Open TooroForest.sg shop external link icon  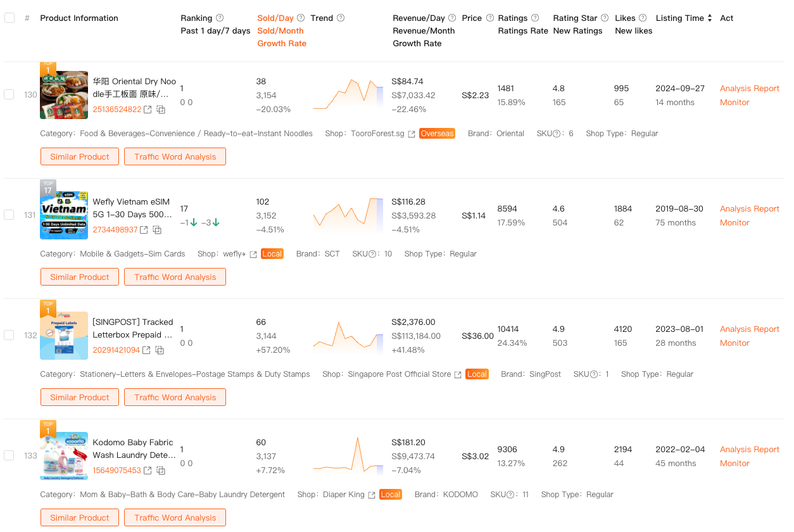[412, 134]
